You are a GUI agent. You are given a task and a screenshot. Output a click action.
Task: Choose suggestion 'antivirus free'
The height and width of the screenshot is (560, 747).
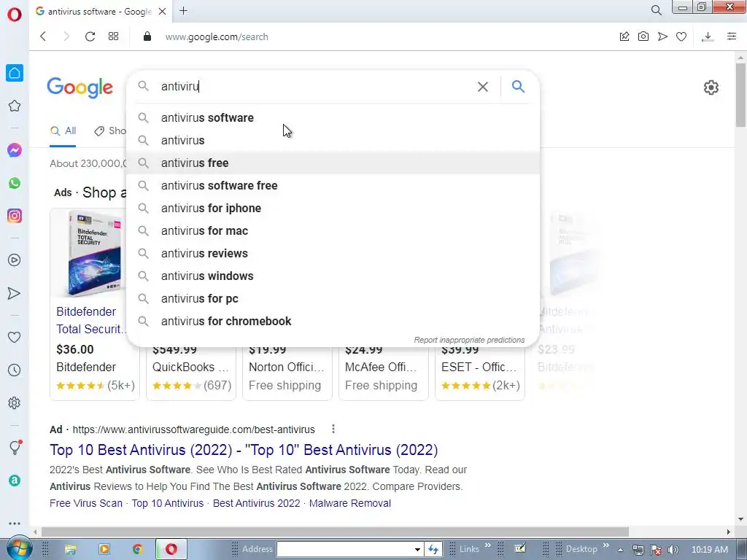(x=333, y=163)
